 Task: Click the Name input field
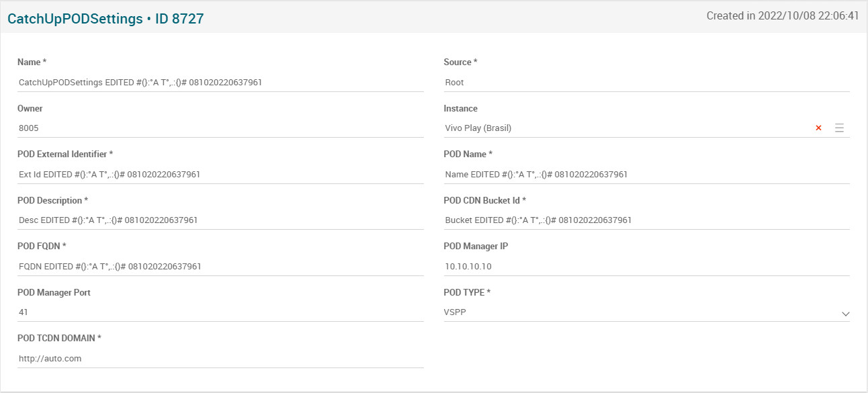[x=220, y=83]
